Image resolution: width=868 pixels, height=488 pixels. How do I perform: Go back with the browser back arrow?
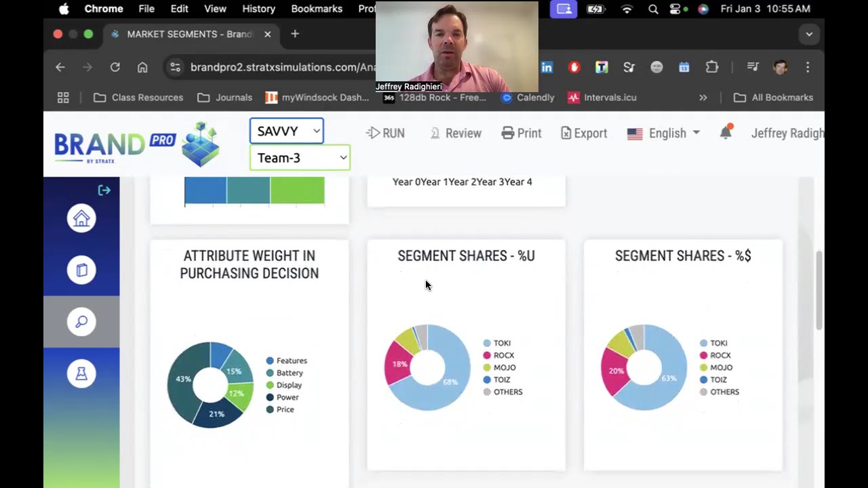point(60,67)
